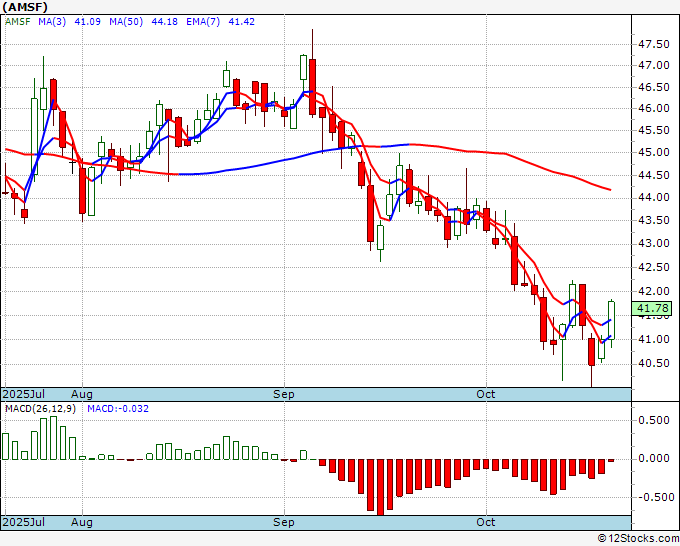680x546 pixels.
Task: Click the 41.00 price axis label
Action: click(654, 339)
